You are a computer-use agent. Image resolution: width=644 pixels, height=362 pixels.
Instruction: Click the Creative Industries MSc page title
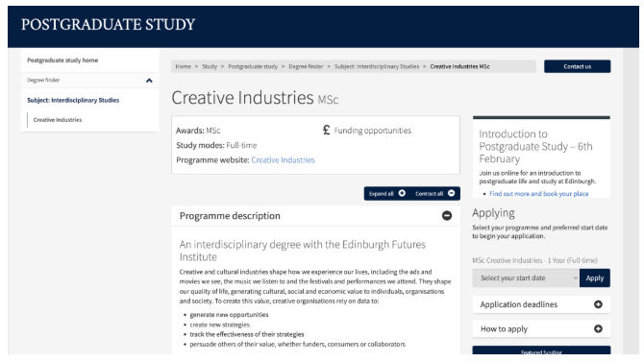(x=255, y=98)
